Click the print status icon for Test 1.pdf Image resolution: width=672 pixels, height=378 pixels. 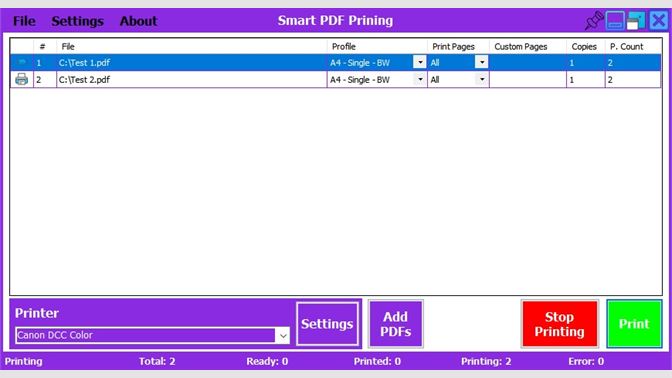coord(21,63)
